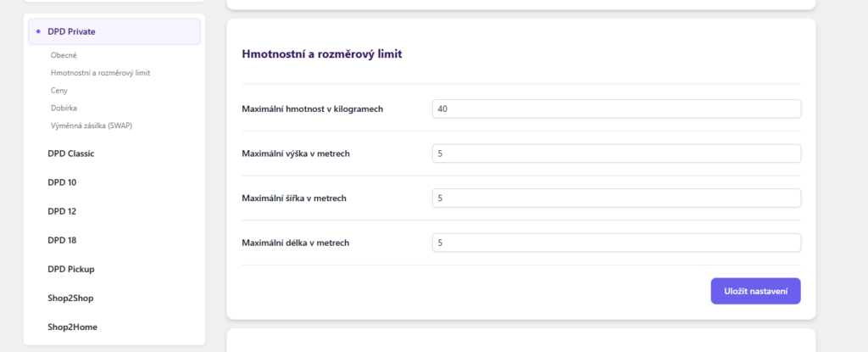The height and width of the screenshot is (352, 868).
Task: Click the maximum weight in kilograms field
Action: [615, 109]
